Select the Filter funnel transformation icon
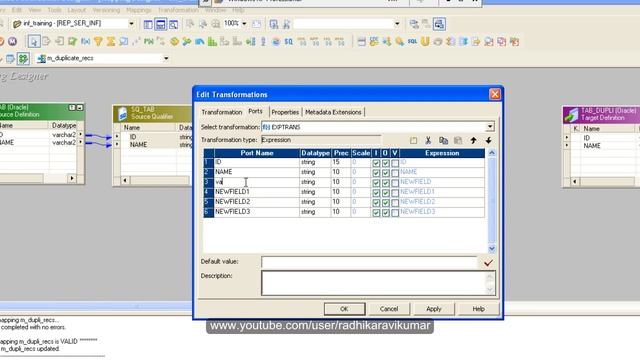640x360 pixels. click(98, 41)
